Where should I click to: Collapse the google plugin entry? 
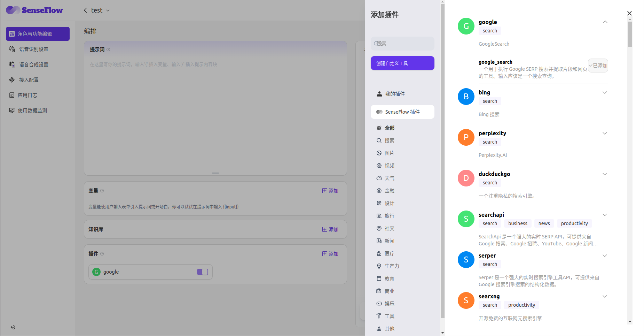605,22
